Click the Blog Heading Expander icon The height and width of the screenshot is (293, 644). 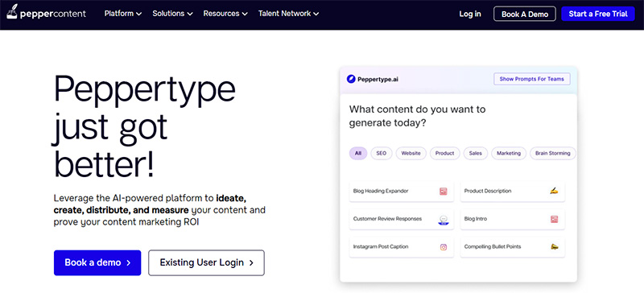[443, 191]
